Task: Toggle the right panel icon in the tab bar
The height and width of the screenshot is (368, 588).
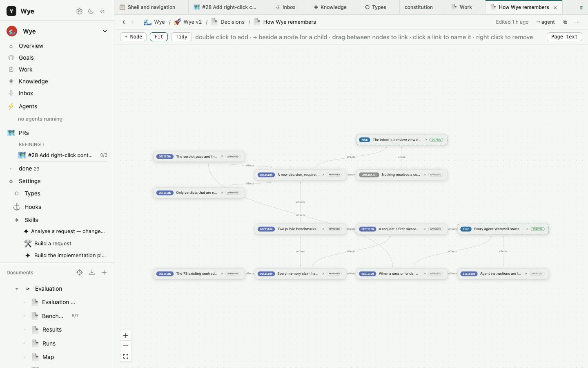Action: (x=581, y=7)
